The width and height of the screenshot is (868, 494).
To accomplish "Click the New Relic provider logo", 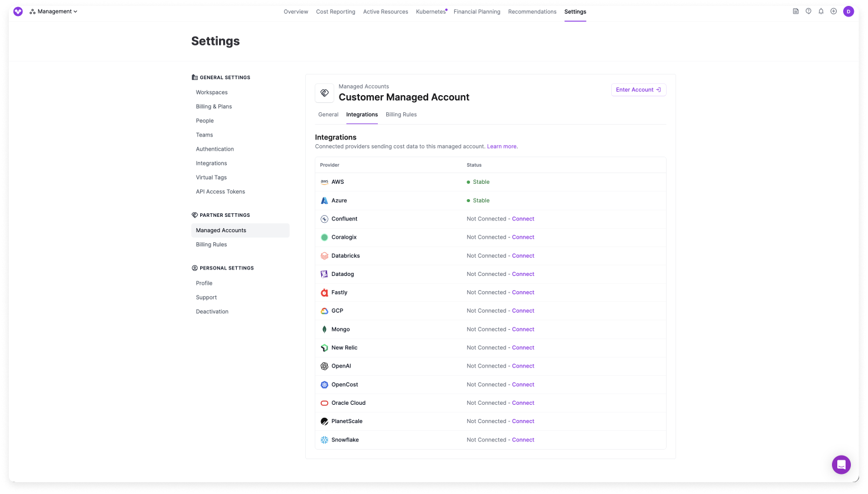I will point(324,347).
